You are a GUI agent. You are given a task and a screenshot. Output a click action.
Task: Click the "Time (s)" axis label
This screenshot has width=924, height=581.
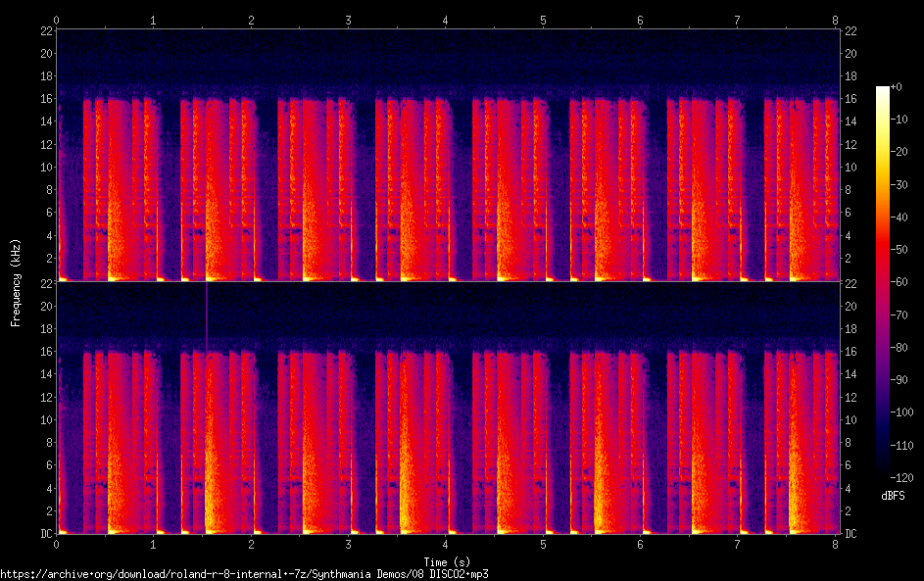(447, 562)
